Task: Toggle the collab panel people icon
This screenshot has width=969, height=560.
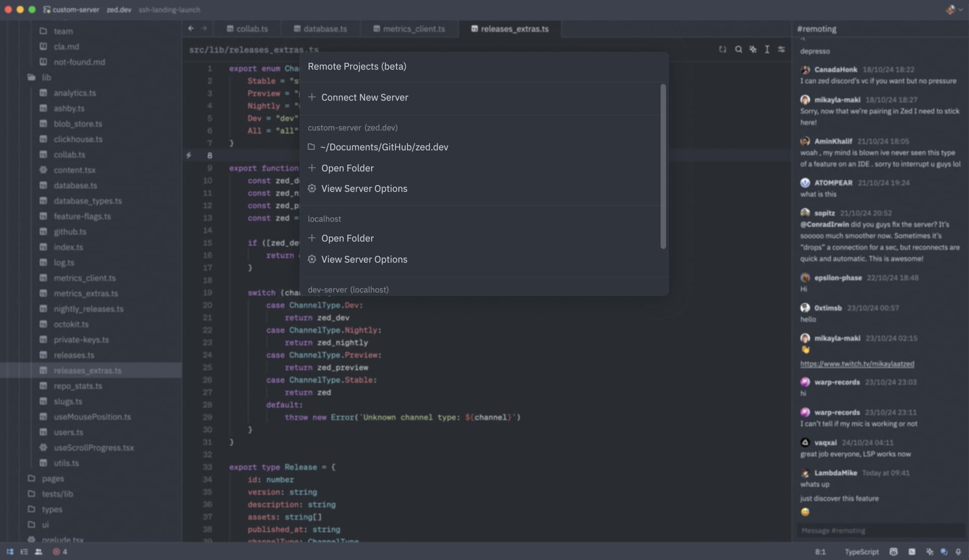Action: 38,552
